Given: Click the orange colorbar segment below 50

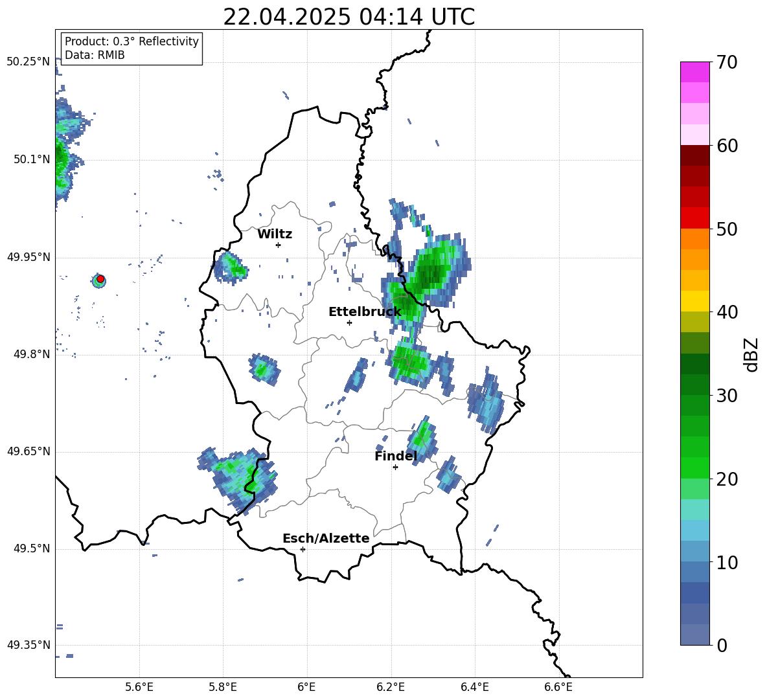Looking at the screenshot, I should pyautogui.click(x=694, y=239).
